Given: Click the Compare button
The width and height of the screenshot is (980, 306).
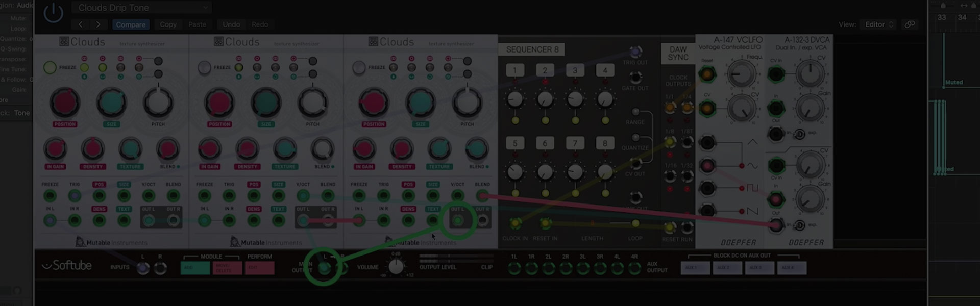Looking at the screenshot, I should point(131,24).
